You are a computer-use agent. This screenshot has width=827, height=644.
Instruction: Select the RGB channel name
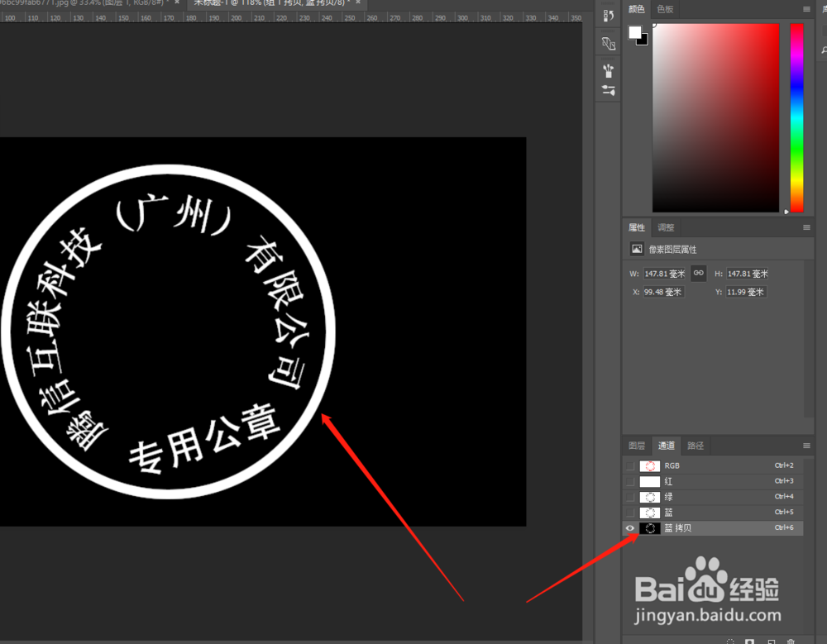672,465
